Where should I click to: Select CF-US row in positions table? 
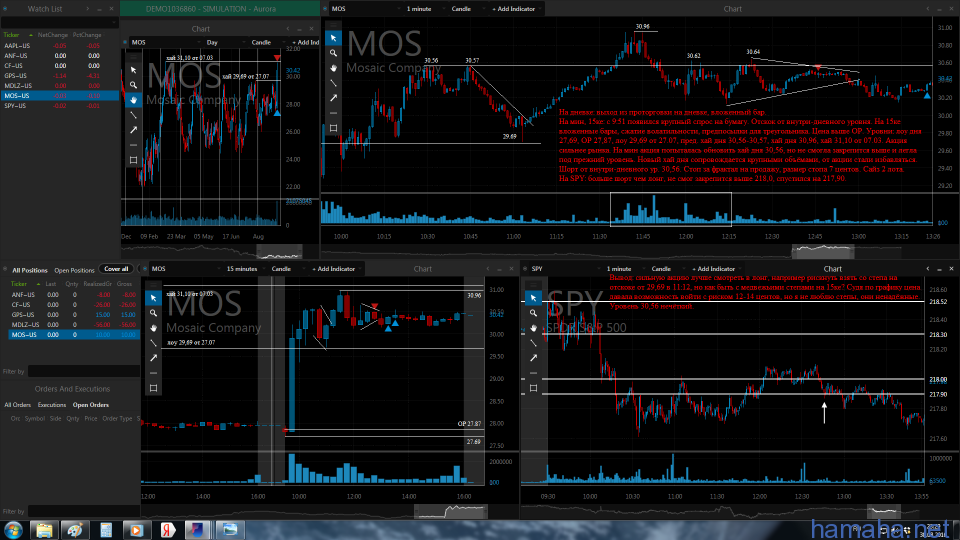[x=74, y=304]
